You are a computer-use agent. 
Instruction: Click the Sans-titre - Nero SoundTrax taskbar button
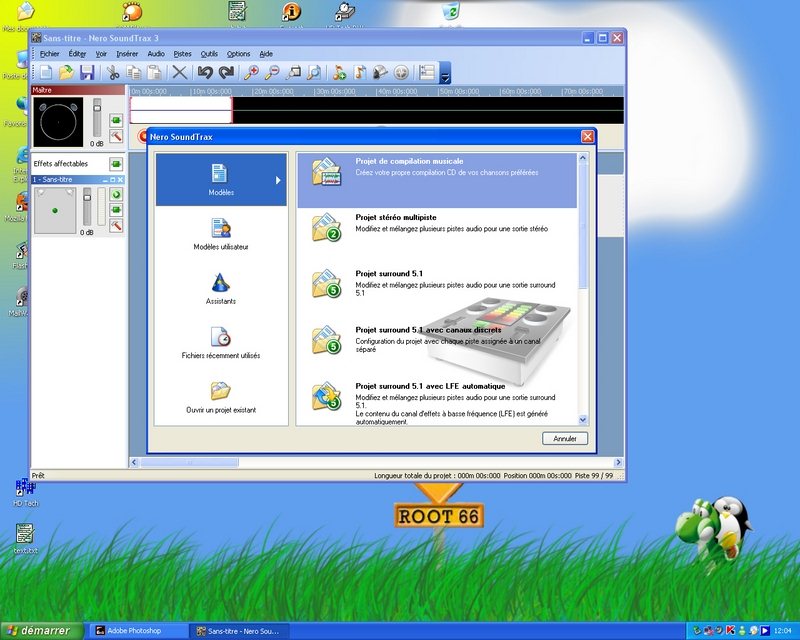point(239,631)
